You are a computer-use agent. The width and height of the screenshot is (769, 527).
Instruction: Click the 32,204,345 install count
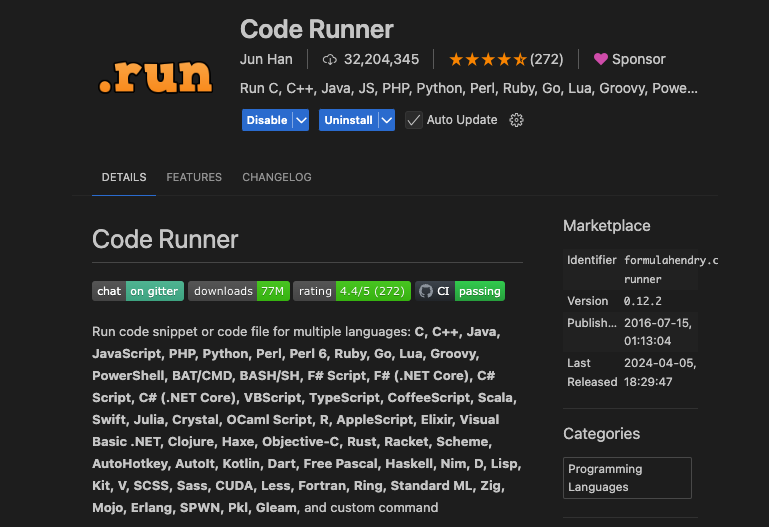pos(382,59)
